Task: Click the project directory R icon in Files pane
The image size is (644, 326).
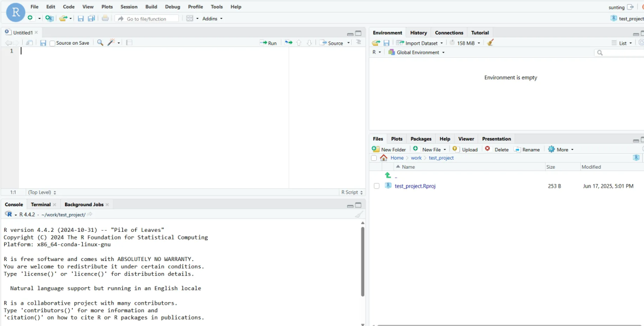Action: pyautogui.click(x=636, y=158)
